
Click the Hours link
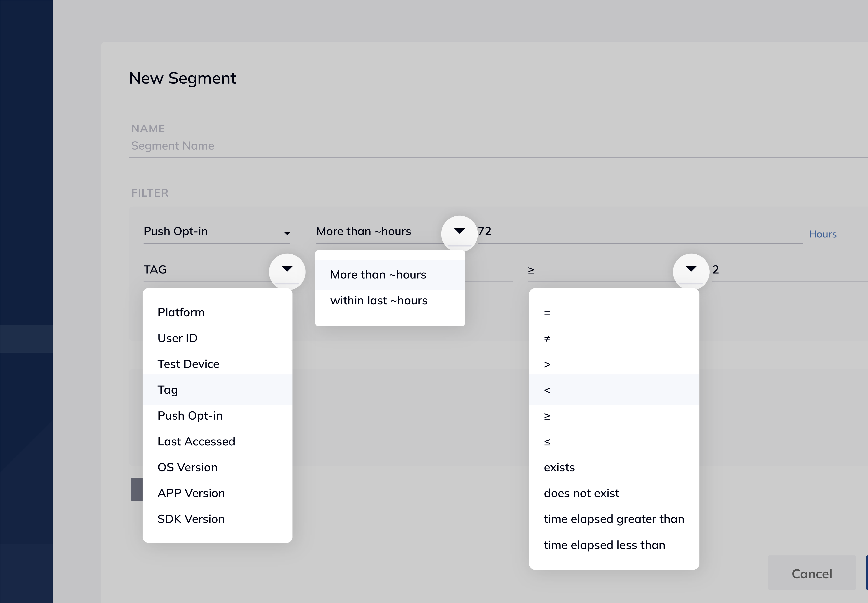tap(823, 234)
